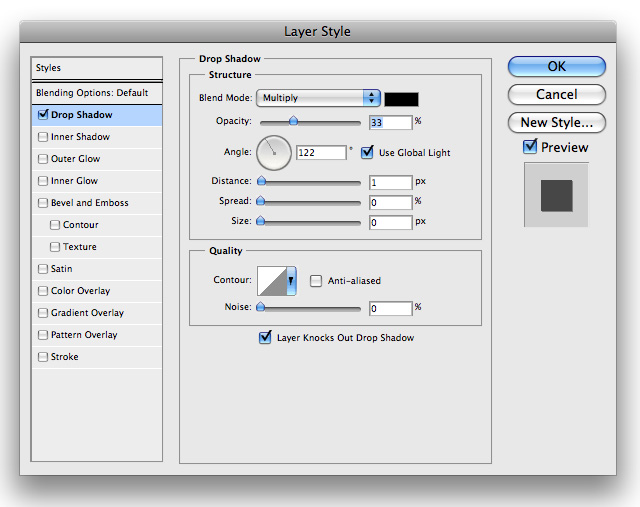The image size is (640, 507).
Task: Click the OK button
Action: [556, 66]
